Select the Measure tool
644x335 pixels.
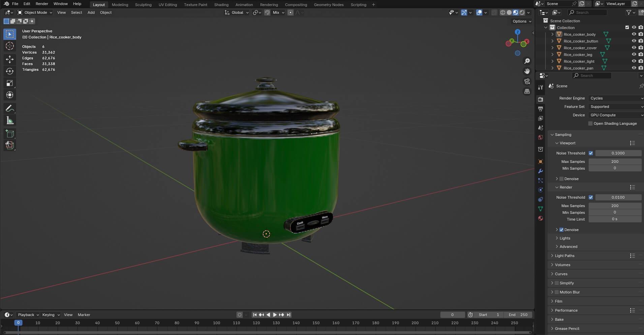10,120
